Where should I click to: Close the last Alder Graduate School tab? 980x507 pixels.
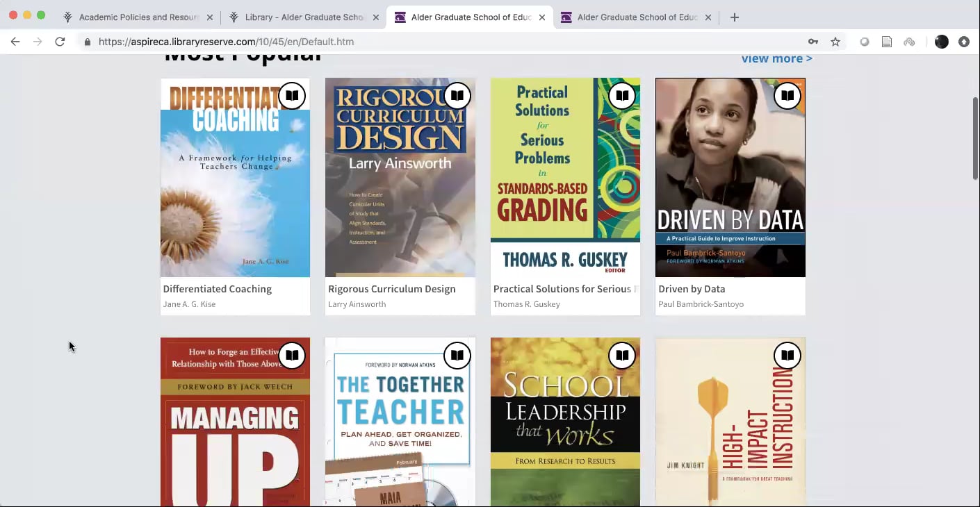tap(708, 17)
